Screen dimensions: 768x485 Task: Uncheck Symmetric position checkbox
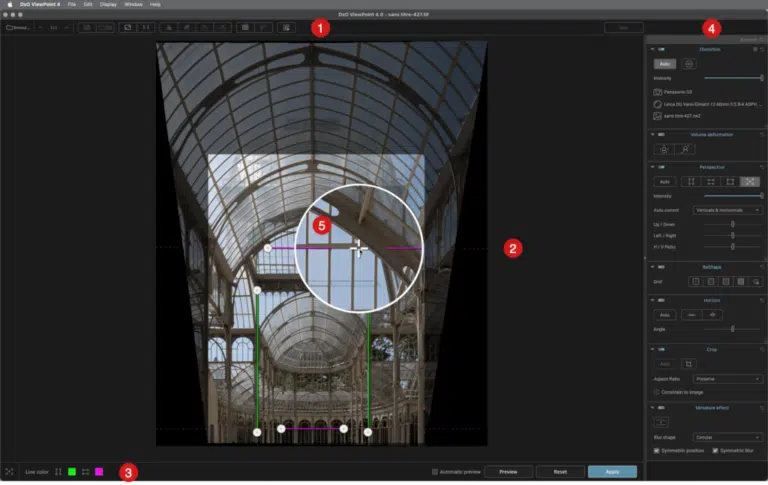[x=656, y=451]
